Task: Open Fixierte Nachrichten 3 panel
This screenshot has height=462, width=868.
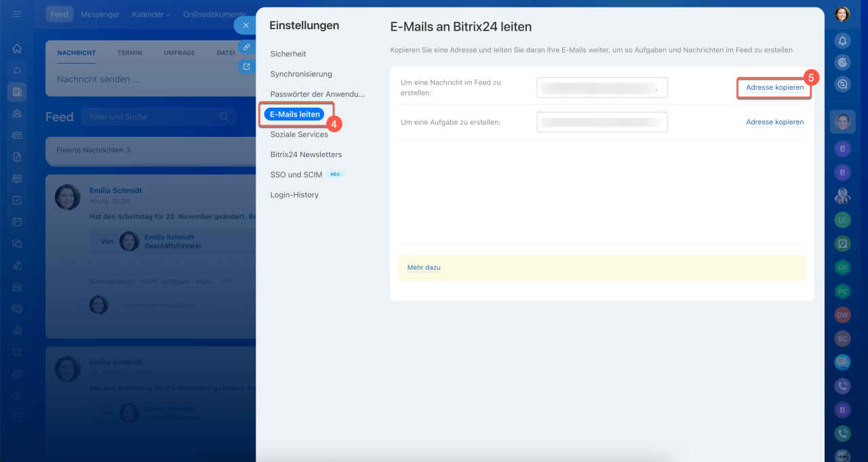Action: tap(149, 150)
